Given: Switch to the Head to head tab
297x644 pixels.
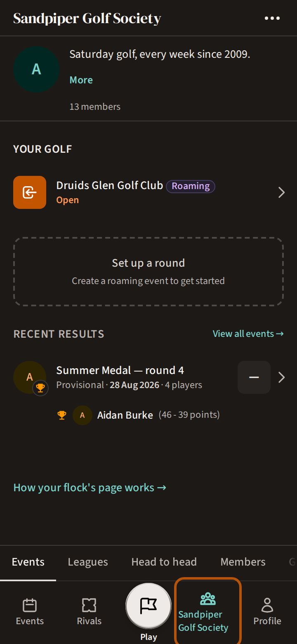Looking at the screenshot, I should 164,562.
